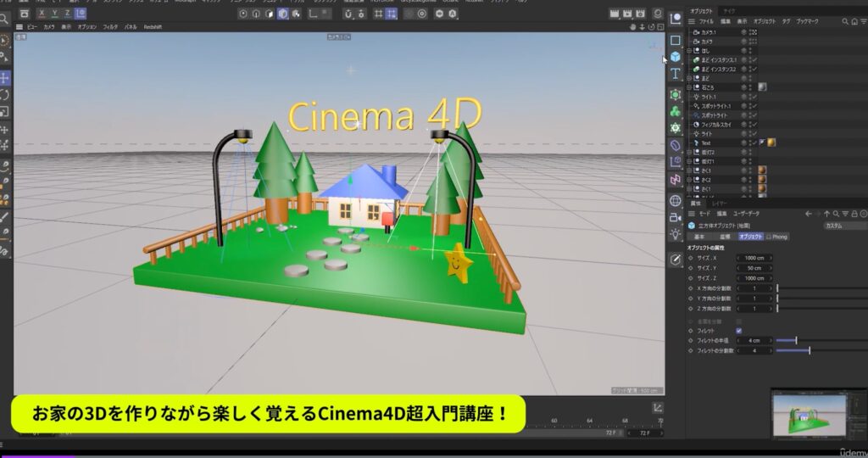Image resolution: width=868 pixels, height=458 pixels.
Task: Open the カスタム dropdown in attributes
Action: [x=845, y=226]
